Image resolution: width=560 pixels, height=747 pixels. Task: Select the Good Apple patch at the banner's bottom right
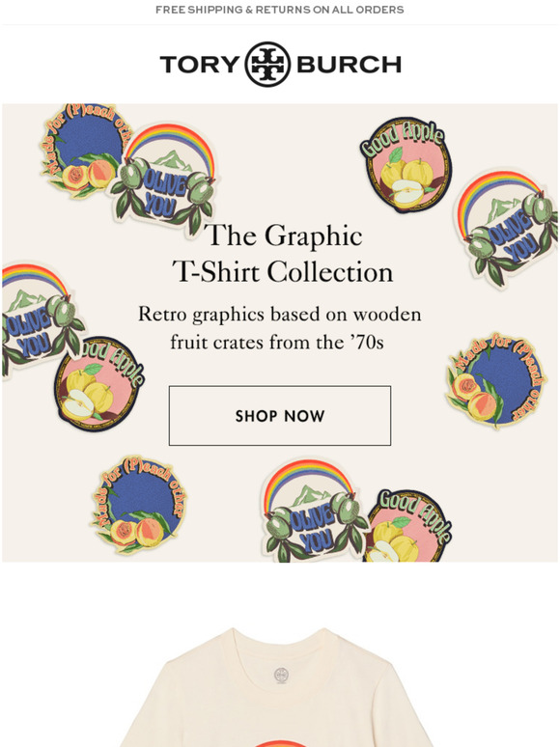[408, 526]
